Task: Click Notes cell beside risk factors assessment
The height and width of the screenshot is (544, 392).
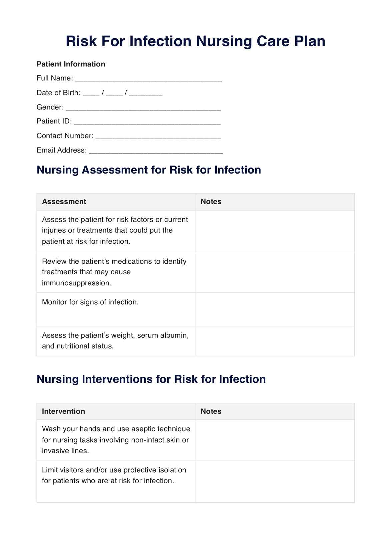Action: click(275, 231)
